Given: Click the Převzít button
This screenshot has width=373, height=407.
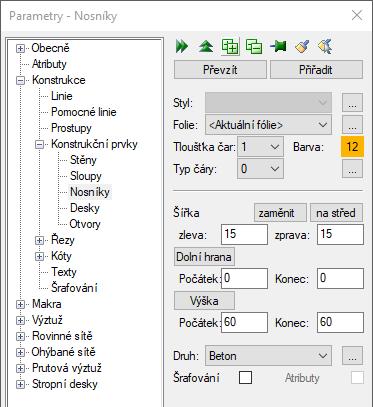Looking at the screenshot, I should 220,70.
